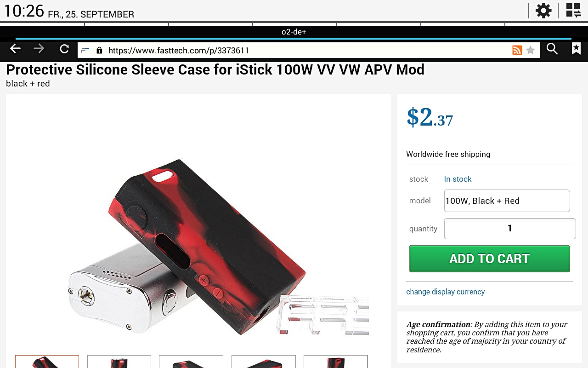Screen dimensions: 588x368
Task: Select the third product thumbnail
Action: coord(191,362)
